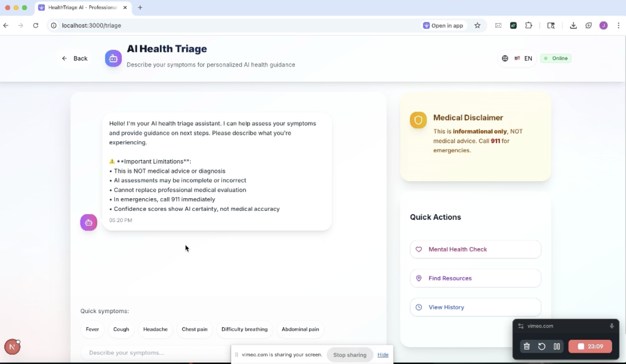Click the Describe your symptoms input field

tap(155, 353)
